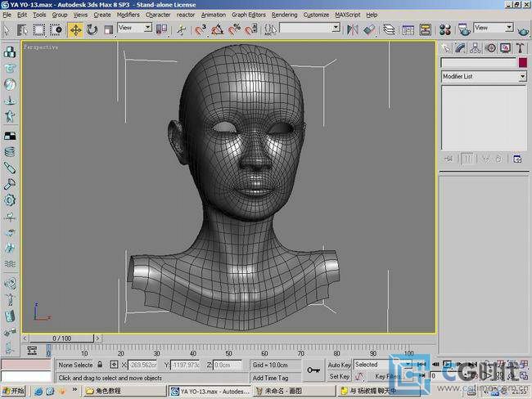
Task: Activate the Select and Rotate tool
Action: 92,29
